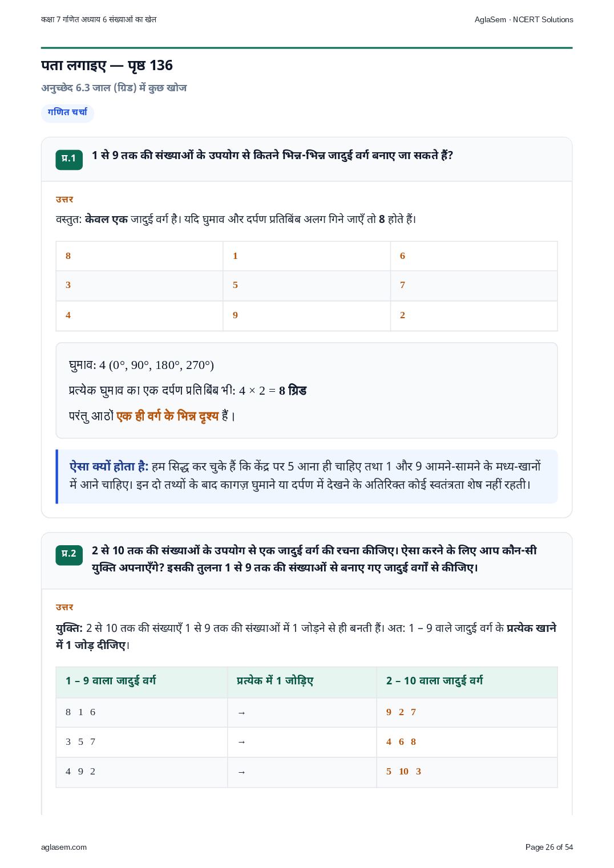The height and width of the screenshot is (868, 614).
Task: Select the center cell containing 5
Action: (306, 285)
